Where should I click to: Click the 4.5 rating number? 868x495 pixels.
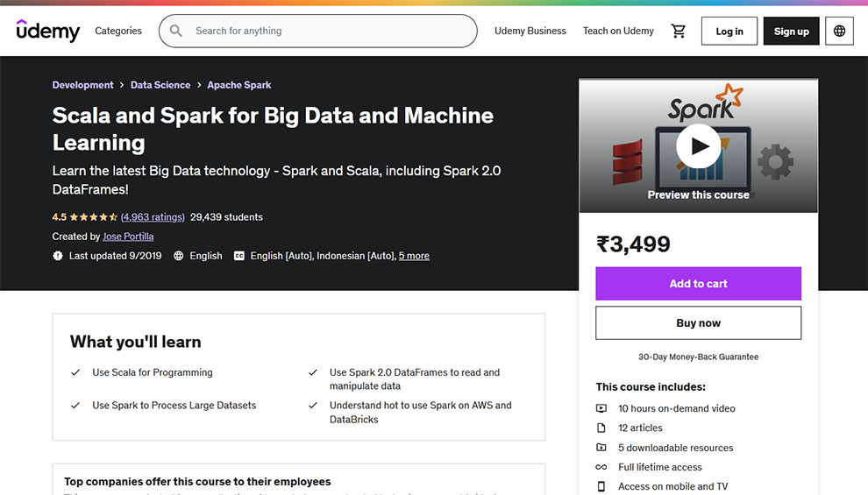[x=60, y=217]
